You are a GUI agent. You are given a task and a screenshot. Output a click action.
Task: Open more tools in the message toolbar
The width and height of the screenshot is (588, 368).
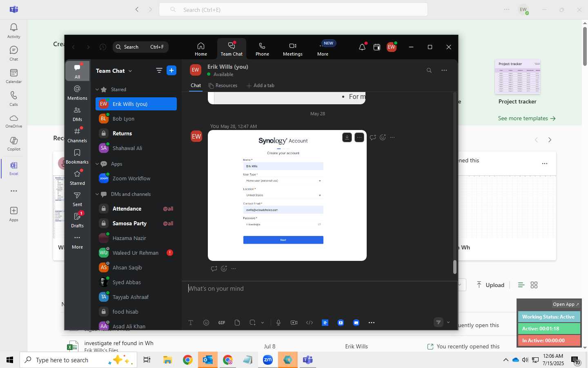point(372,323)
